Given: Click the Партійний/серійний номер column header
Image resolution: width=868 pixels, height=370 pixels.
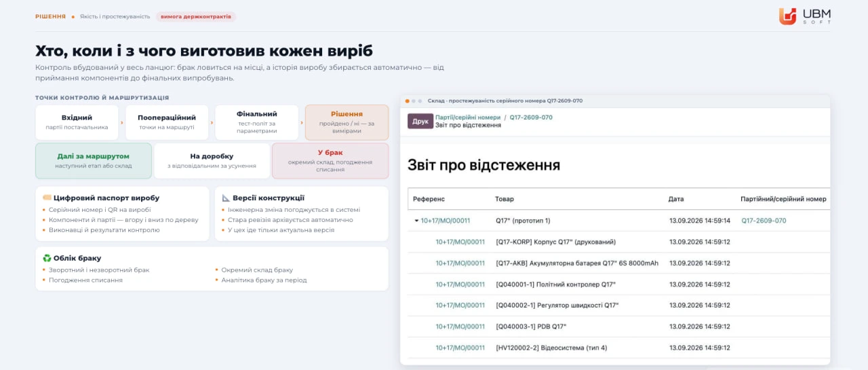Looking at the screenshot, I should (x=783, y=199).
